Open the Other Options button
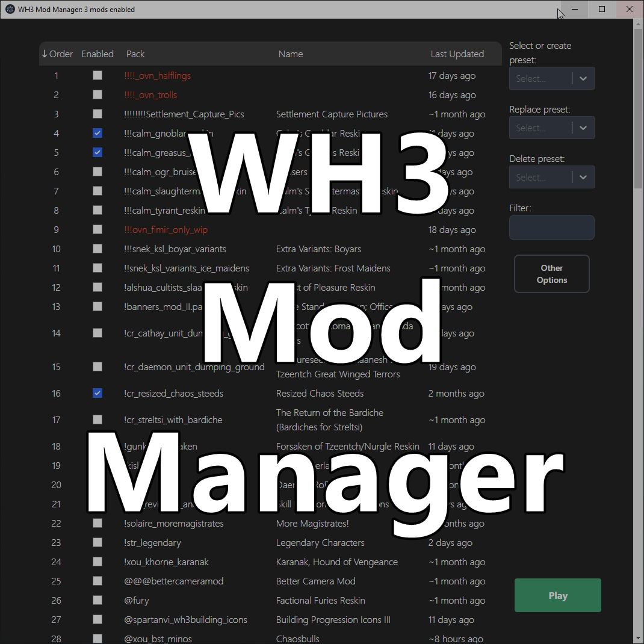 pyautogui.click(x=551, y=274)
